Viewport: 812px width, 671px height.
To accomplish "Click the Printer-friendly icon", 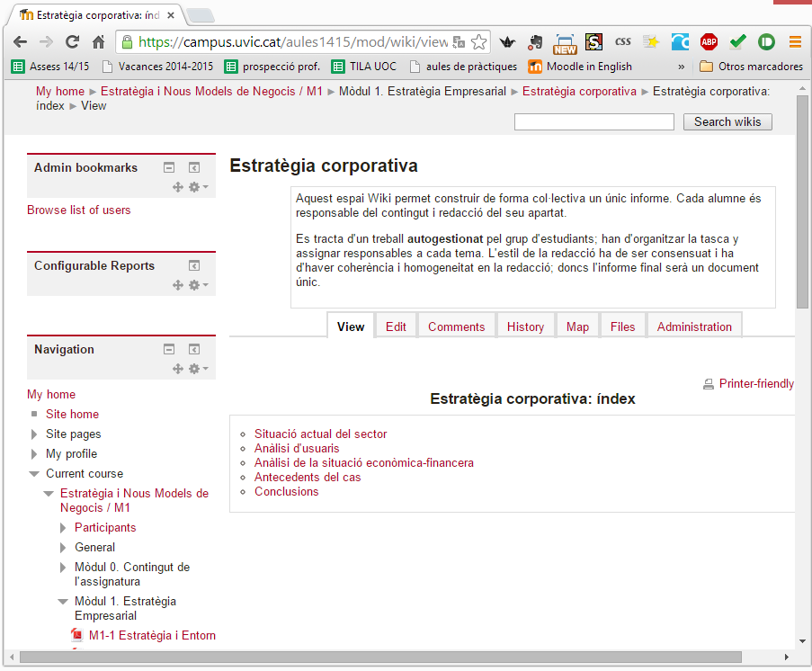I will (709, 383).
